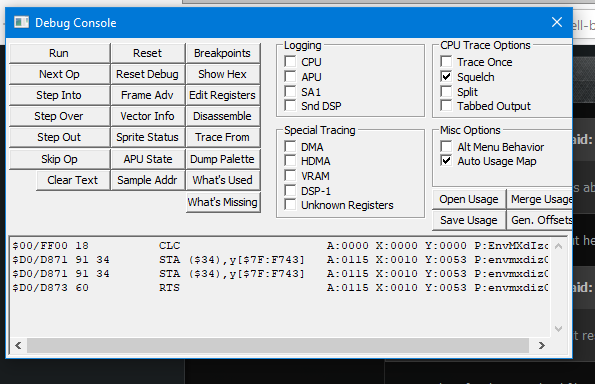Click the trace output down scroll arrow
The width and height of the screenshot is (595, 384).
[558, 329]
